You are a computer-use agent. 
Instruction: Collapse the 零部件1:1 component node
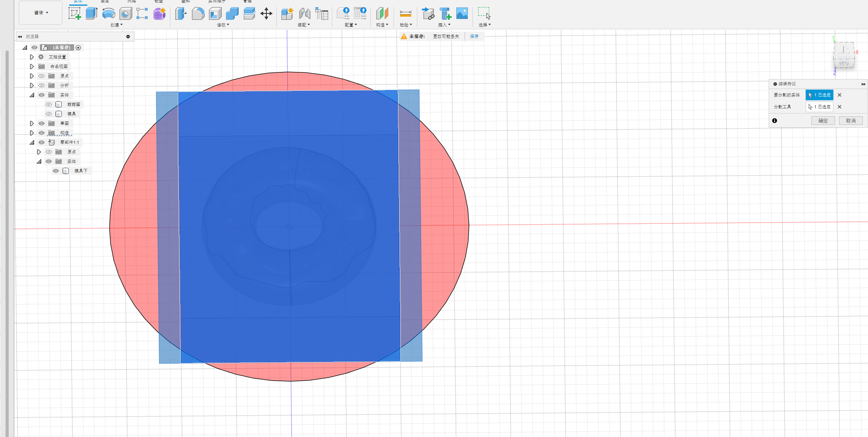point(32,142)
